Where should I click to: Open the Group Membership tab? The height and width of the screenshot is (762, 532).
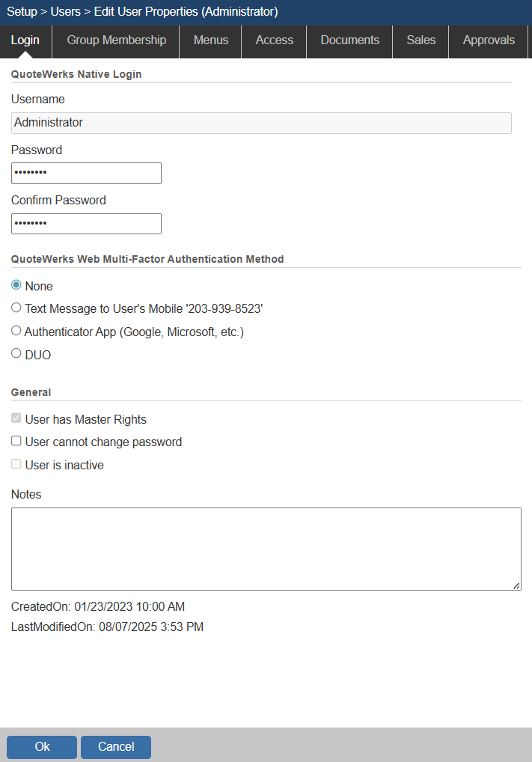pyautogui.click(x=116, y=40)
